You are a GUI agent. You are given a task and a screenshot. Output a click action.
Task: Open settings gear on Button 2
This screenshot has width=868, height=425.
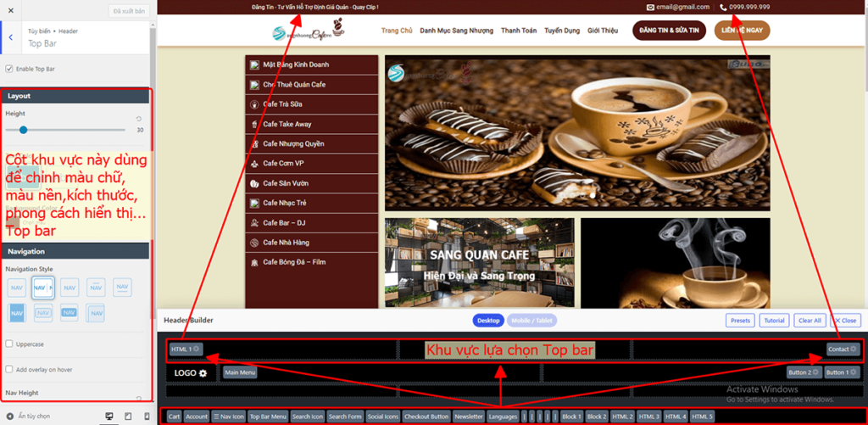tap(816, 372)
